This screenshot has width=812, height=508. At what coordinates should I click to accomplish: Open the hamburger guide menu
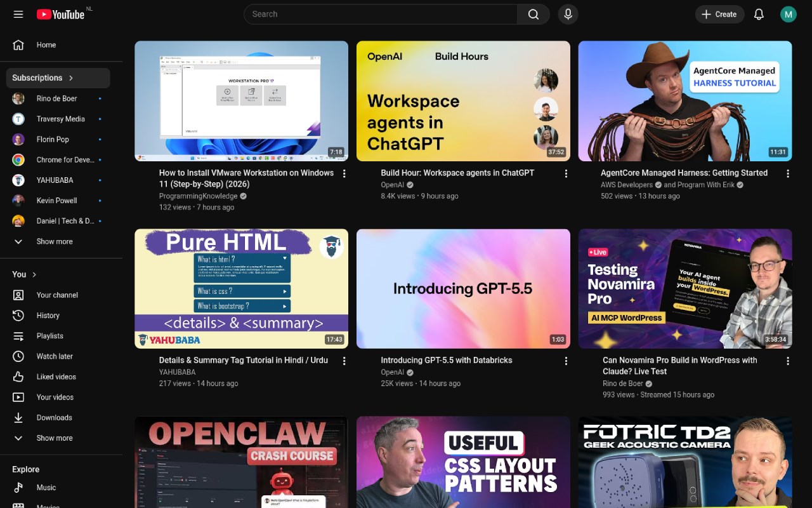[x=18, y=14]
